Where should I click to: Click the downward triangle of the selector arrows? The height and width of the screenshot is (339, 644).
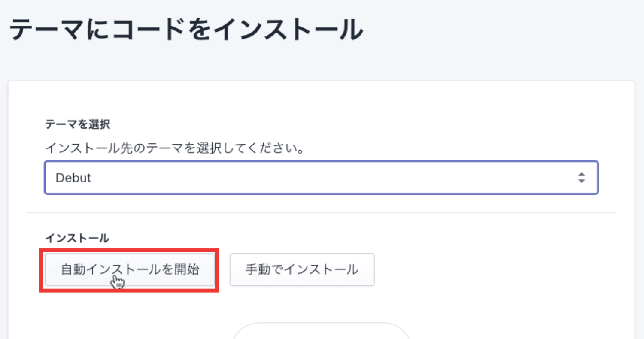pyautogui.click(x=581, y=181)
